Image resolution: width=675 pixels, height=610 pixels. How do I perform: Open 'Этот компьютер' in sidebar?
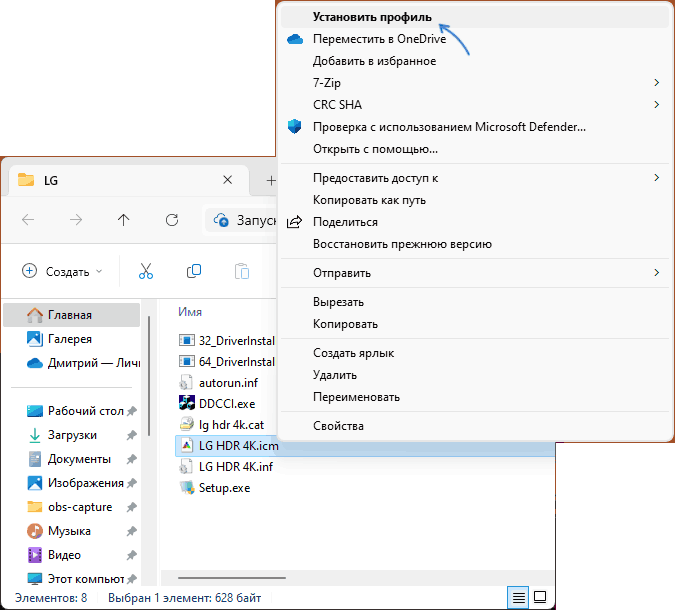(71, 579)
